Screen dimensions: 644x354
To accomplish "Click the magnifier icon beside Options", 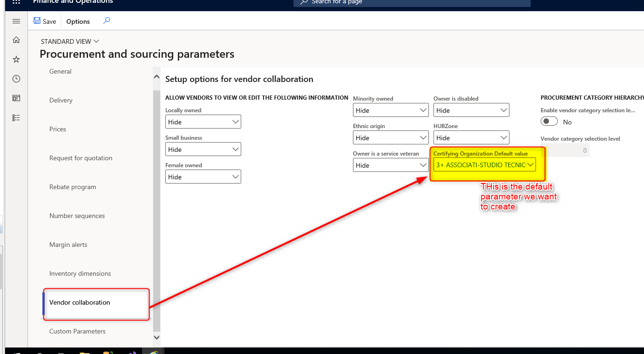I will click(106, 21).
